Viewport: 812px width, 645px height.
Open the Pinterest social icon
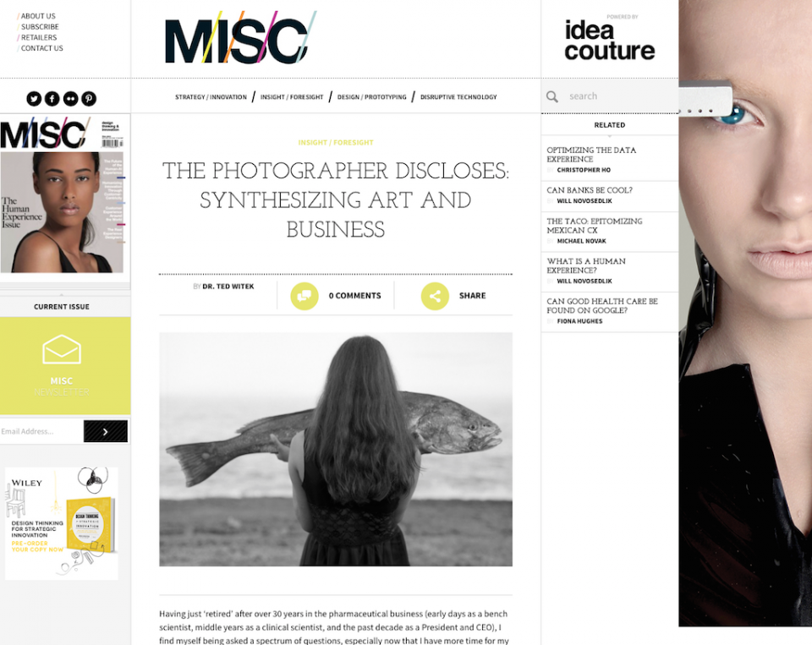pos(89,98)
